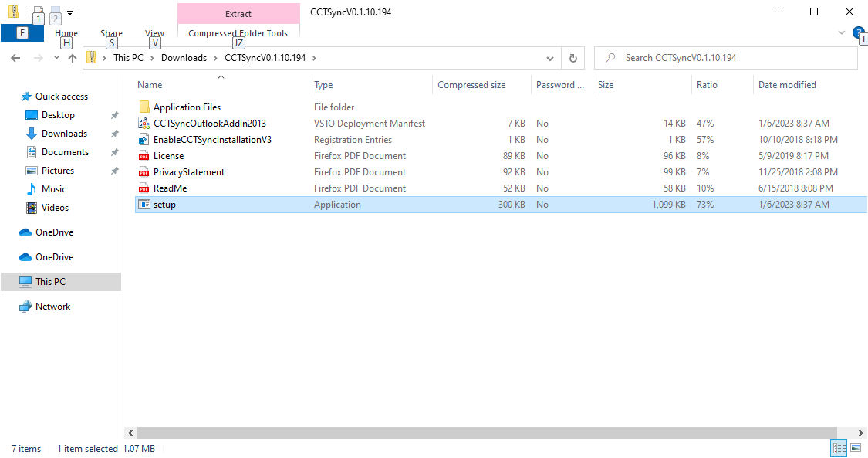Open Documents in Quick access

65,151
